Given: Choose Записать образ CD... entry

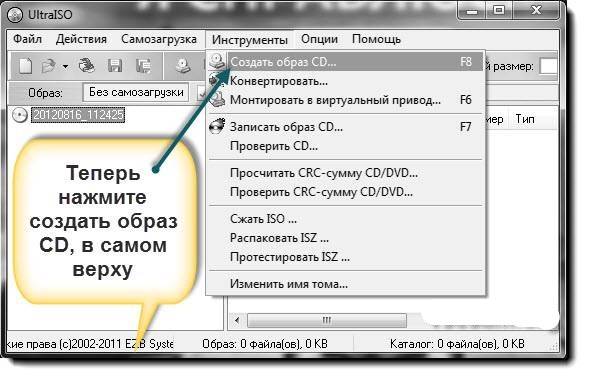Looking at the screenshot, I should (346, 127).
